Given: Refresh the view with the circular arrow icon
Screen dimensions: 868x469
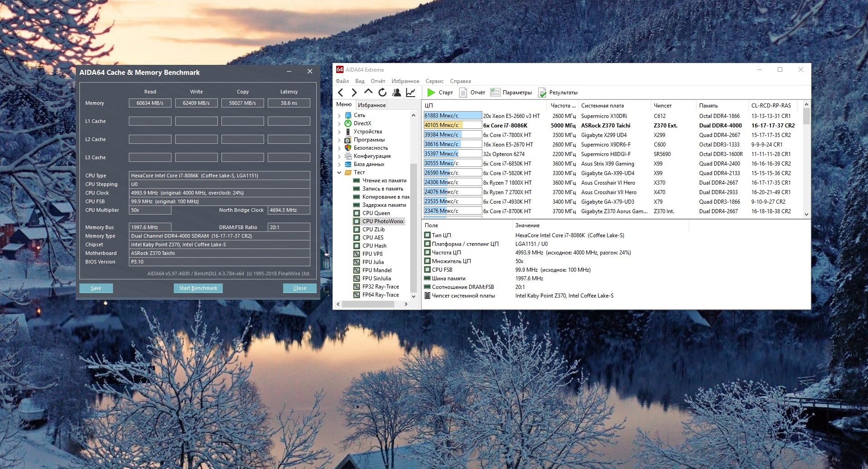Looking at the screenshot, I should pos(383,93).
